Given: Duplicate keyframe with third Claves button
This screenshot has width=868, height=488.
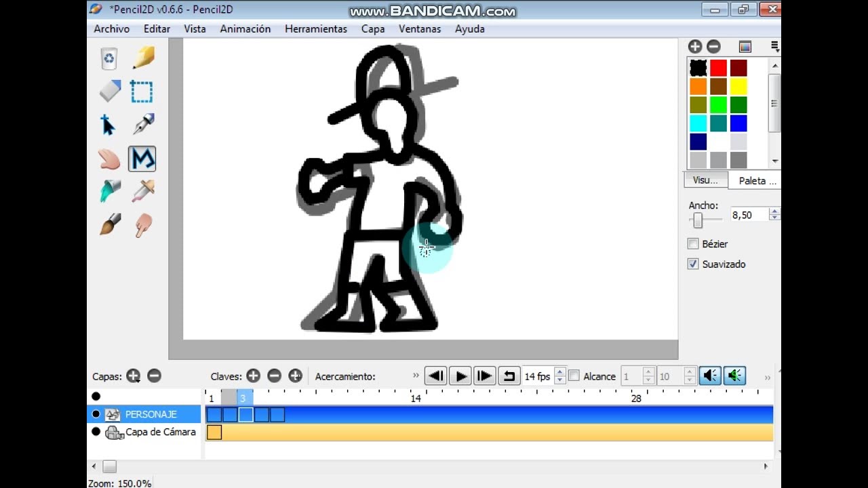Looking at the screenshot, I should (295, 375).
